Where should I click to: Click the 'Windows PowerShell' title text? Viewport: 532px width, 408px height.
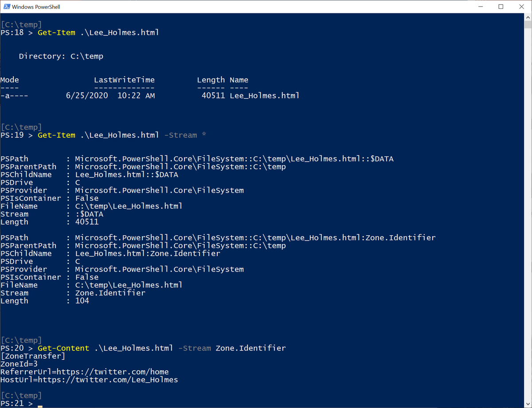pos(36,7)
